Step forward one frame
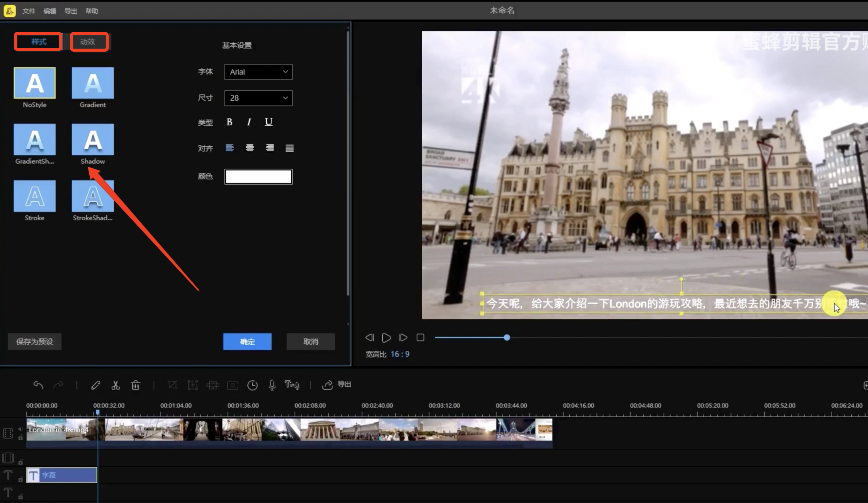868x503 pixels. tap(403, 337)
